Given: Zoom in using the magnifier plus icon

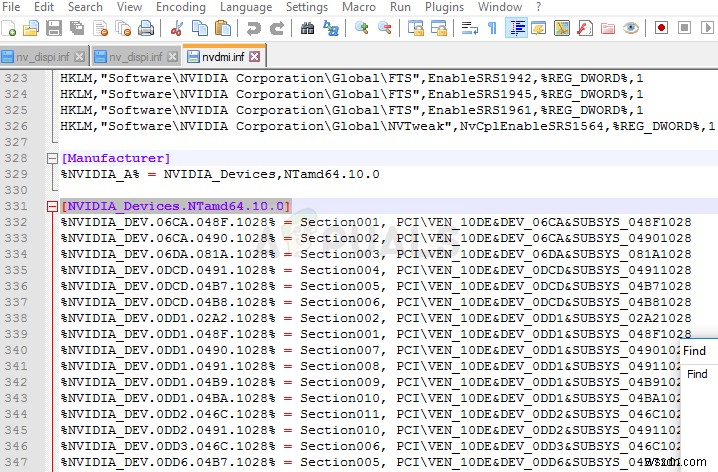Looking at the screenshot, I should [361, 28].
